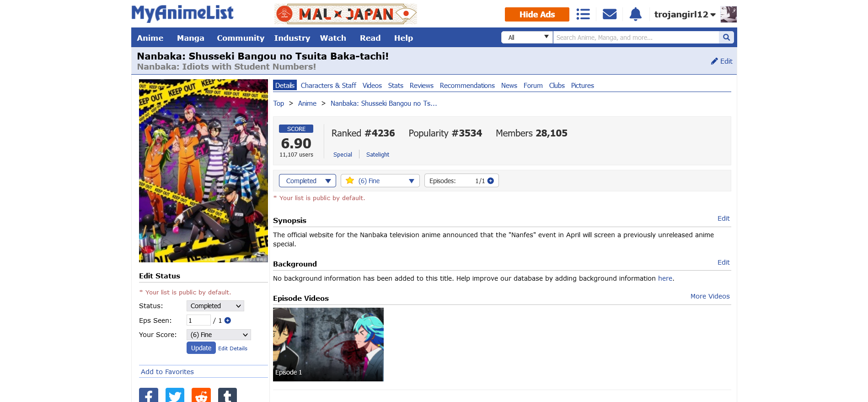
Task: Open the list menu icon in header
Action: pyautogui.click(x=583, y=14)
